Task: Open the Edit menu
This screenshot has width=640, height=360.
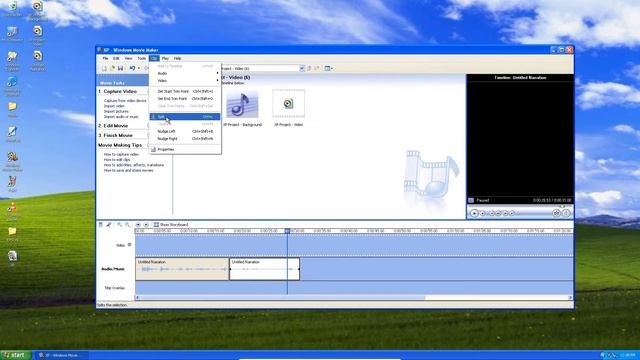Action: coord(116,58)
